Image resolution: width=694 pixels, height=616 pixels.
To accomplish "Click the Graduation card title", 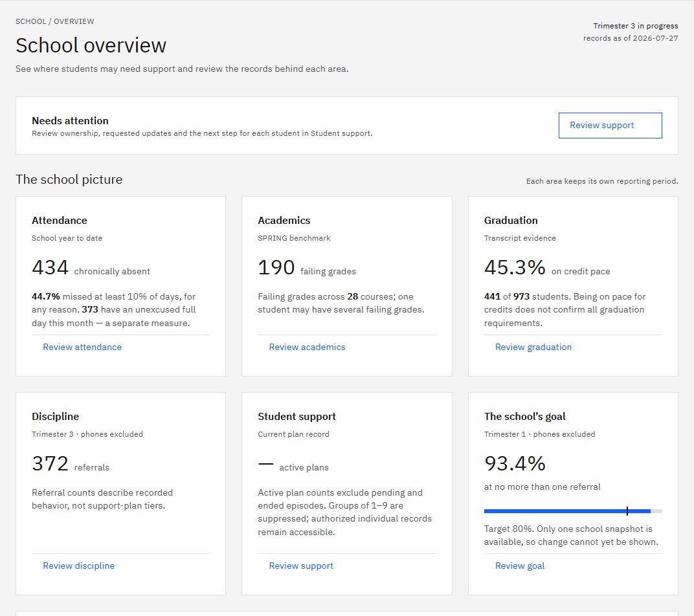I will point(511,221).
